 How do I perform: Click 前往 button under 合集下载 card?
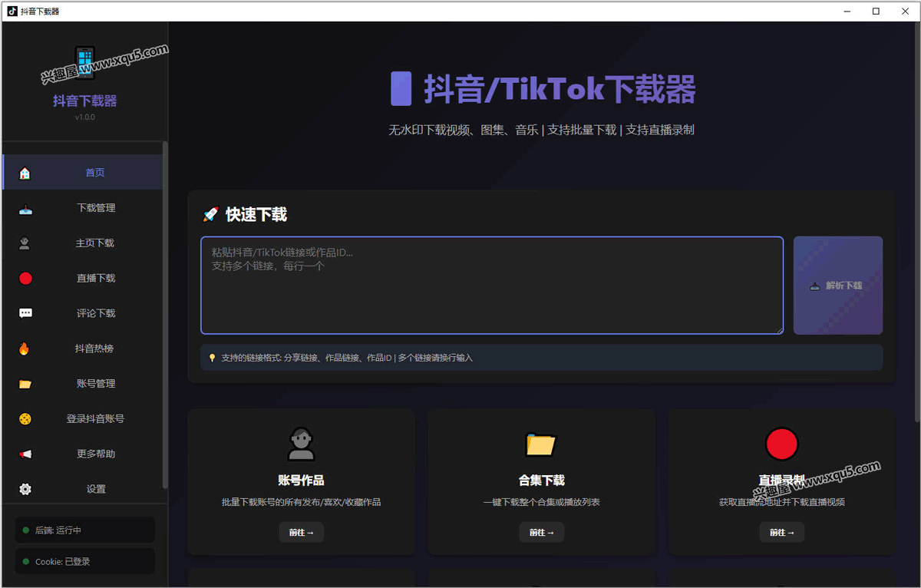[x=542, y=533]
